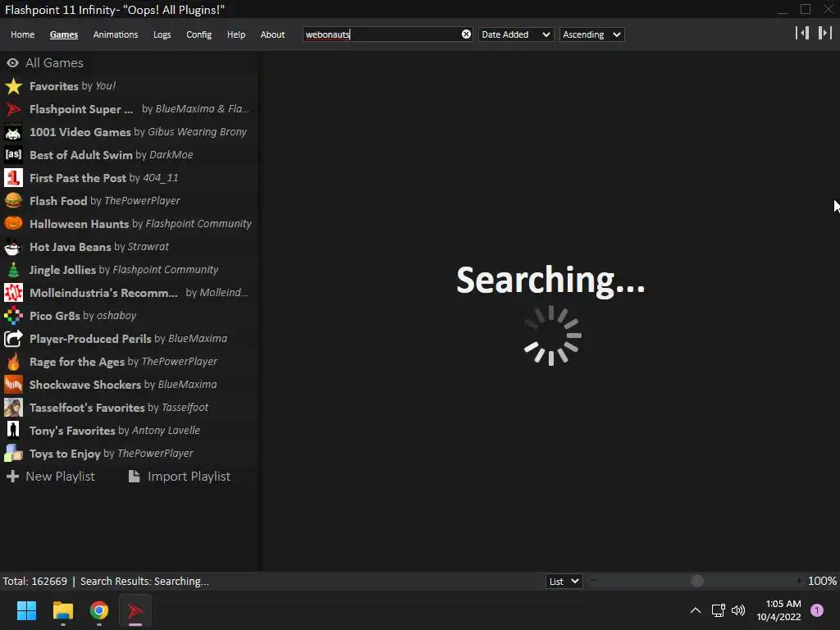Open the Shockwave Shockers playlist
This screenshot has height=630, width=840.
pyautogui.click(x=129, y=385)
